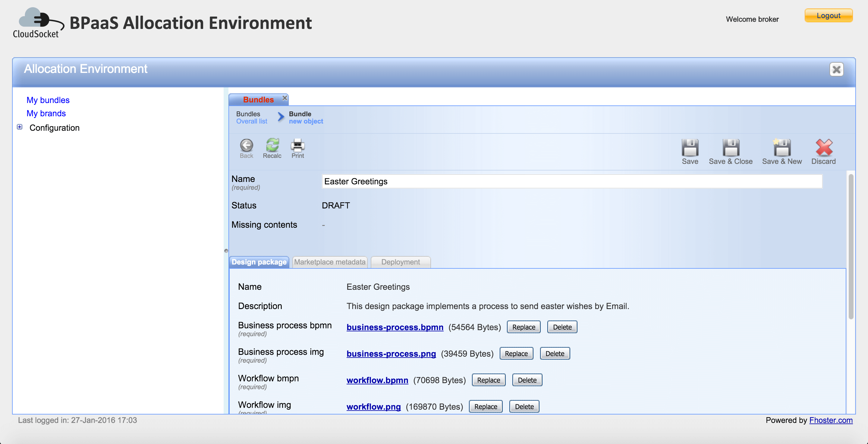Select the Design package tab
Image resolution: width=868 pixels, height=444 pixels.
[259, 262]
